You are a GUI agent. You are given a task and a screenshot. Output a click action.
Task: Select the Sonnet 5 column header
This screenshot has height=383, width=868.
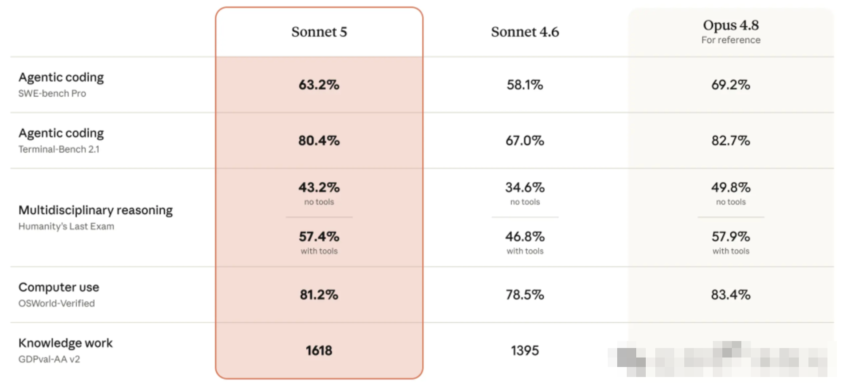319,32
